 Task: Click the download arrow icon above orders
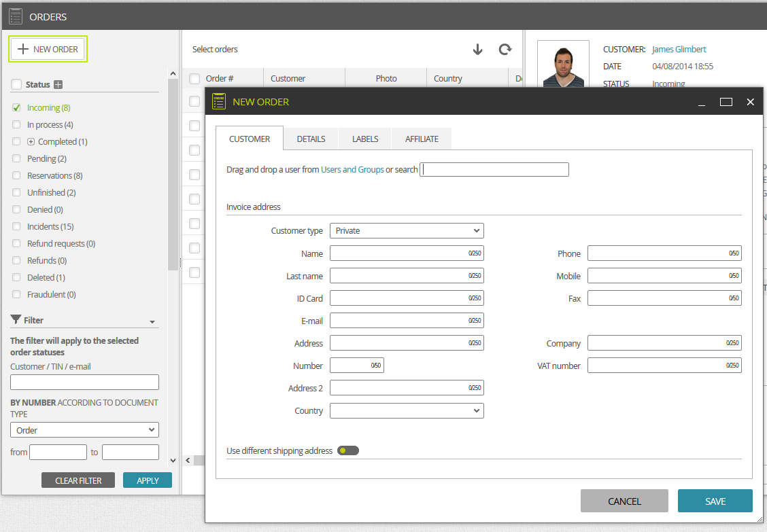pos(477,50)
